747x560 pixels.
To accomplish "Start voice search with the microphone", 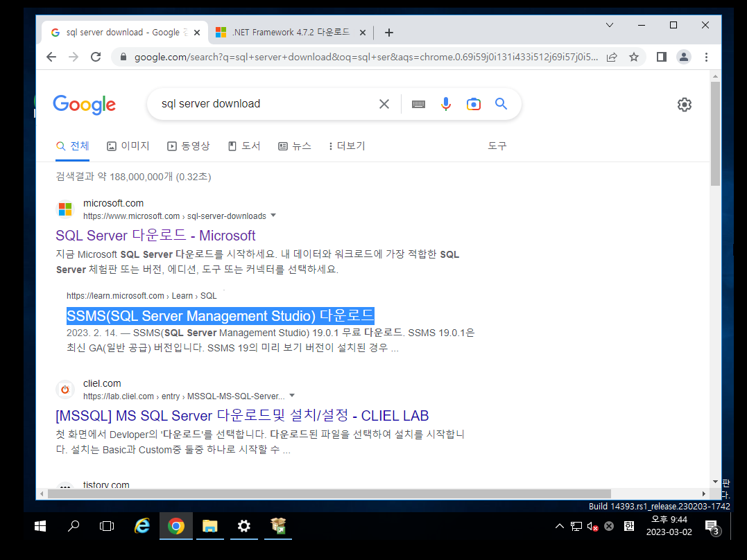I will point(446,104).
